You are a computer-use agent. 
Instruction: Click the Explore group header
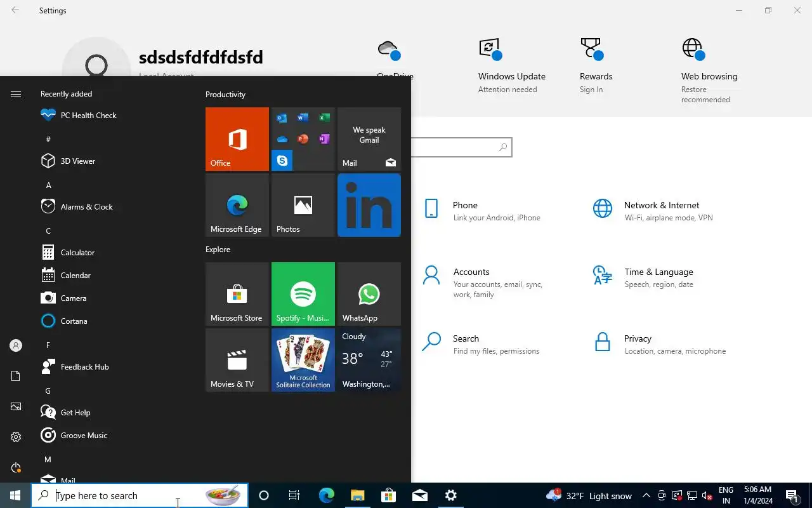pyautogui.click(x=218, y=250)
